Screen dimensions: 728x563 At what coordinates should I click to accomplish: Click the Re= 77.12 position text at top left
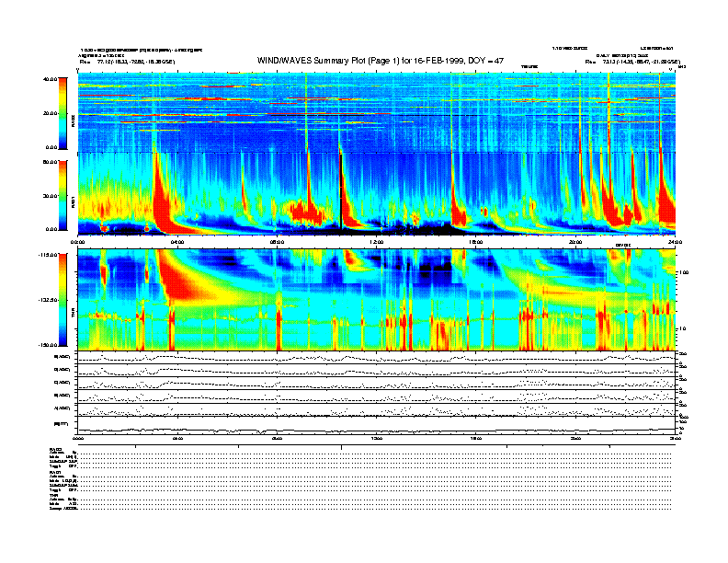(x=127, y=62)
